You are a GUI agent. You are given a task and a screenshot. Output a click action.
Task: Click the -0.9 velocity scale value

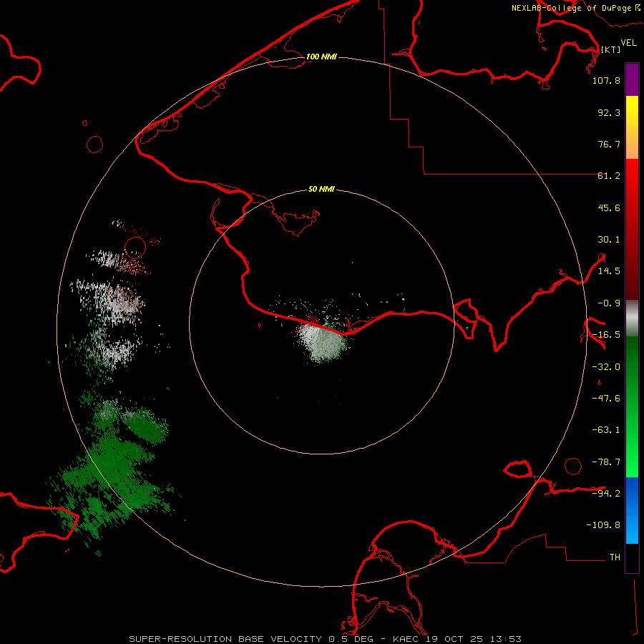click(x=609, y=303)
